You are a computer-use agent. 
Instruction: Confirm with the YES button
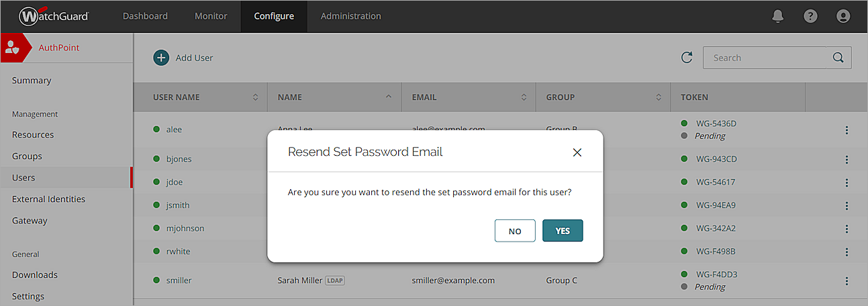click(563, 231)
